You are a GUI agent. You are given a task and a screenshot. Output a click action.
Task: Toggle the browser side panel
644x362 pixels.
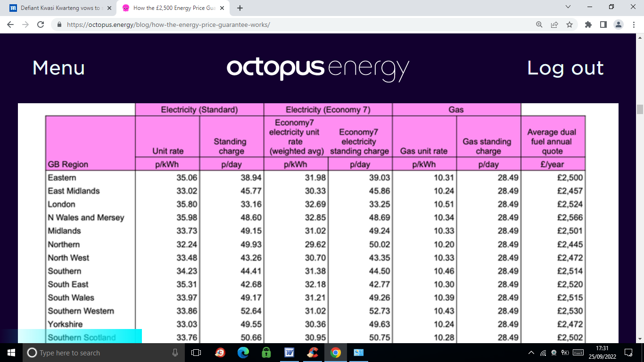[603, 25]
